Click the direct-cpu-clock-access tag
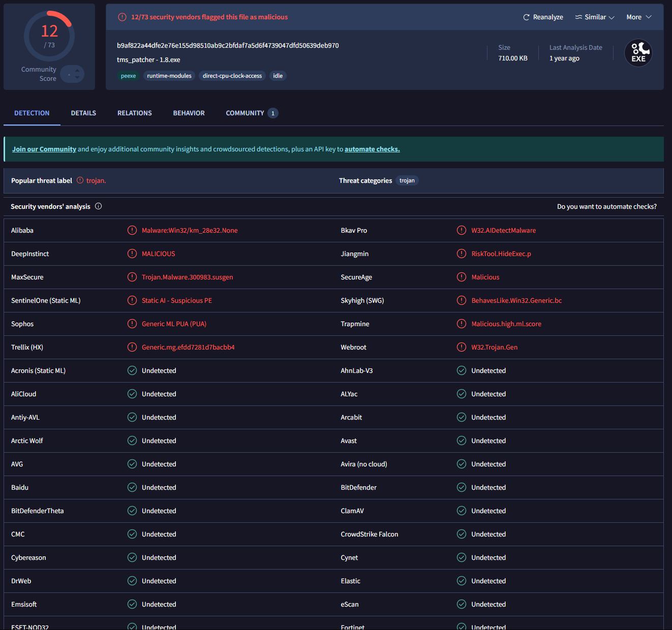The width and height of the screenshot is (672, 630). click(232, 76)
